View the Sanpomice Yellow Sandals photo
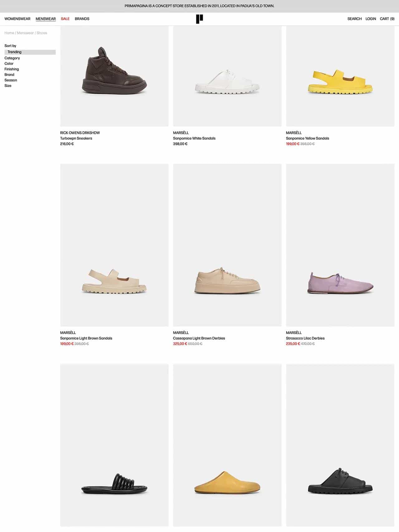The image size is (399, 532). 340,76
